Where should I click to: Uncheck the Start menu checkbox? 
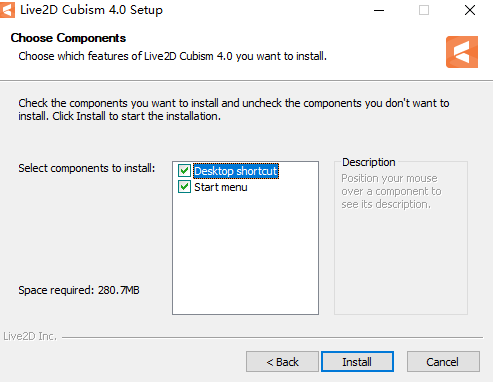[184, 187]
